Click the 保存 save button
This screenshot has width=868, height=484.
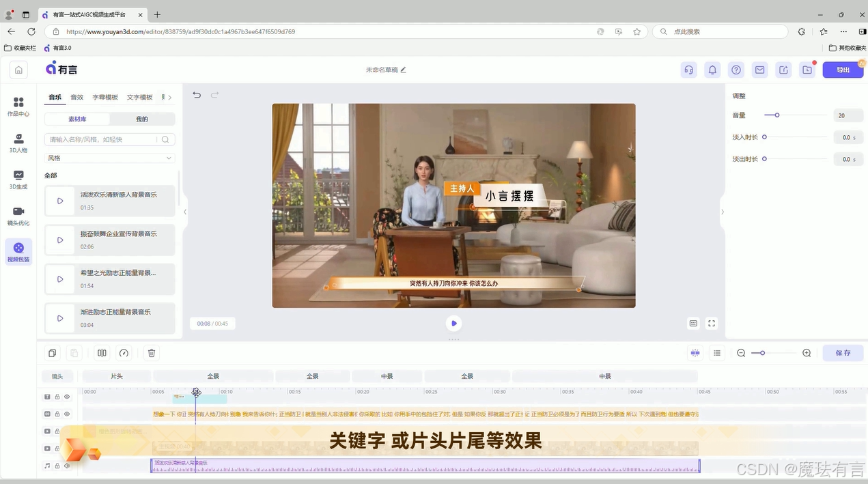843,353
